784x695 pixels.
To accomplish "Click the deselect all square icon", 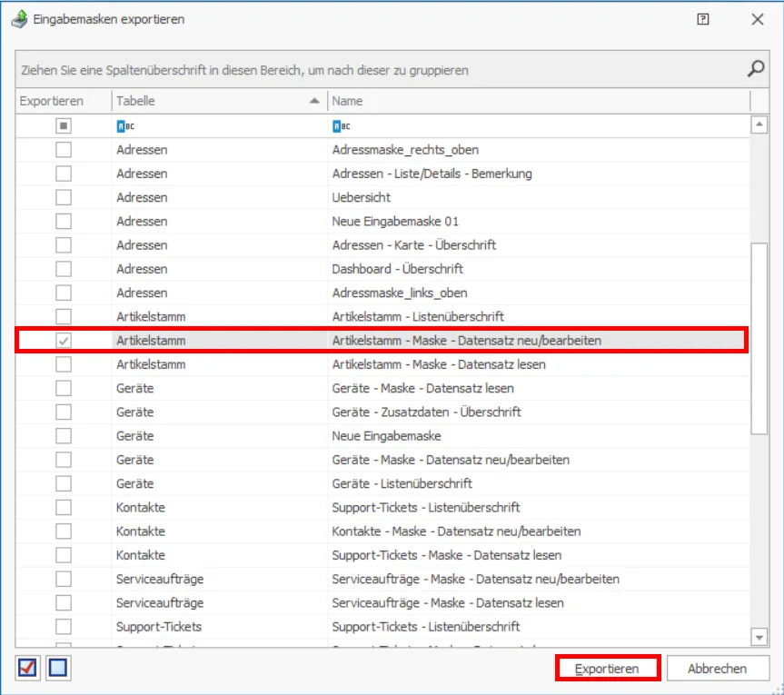I will click(x=58, y=668).
